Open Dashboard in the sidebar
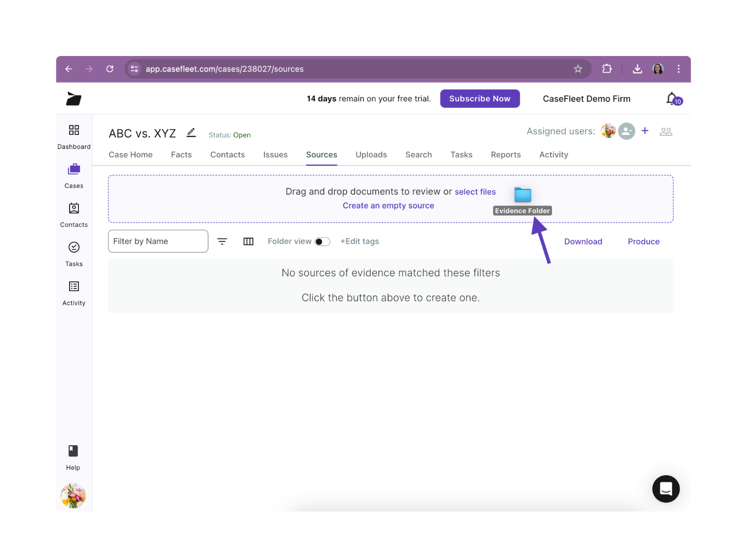 point(74,137)
